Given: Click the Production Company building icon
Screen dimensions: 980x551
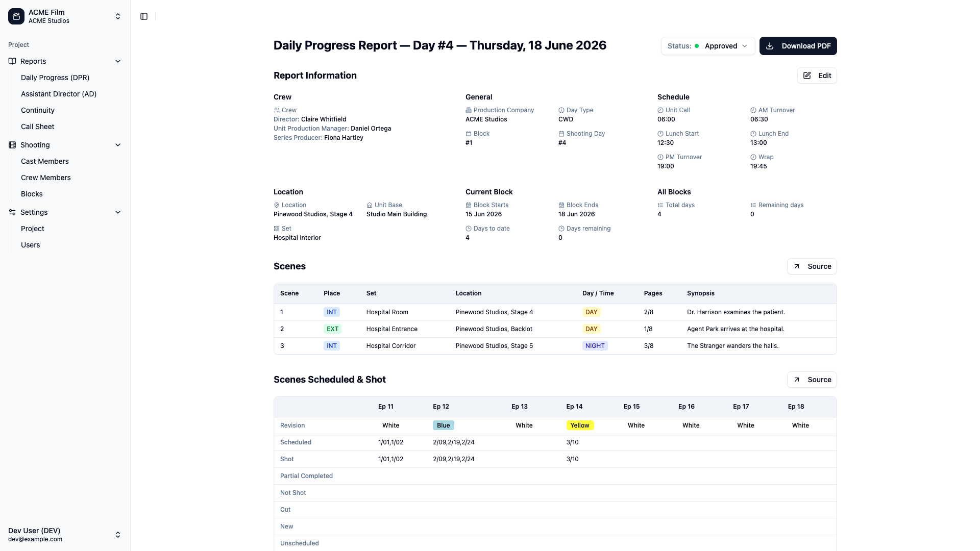Looking at the screenshot, I should [469, 110].
